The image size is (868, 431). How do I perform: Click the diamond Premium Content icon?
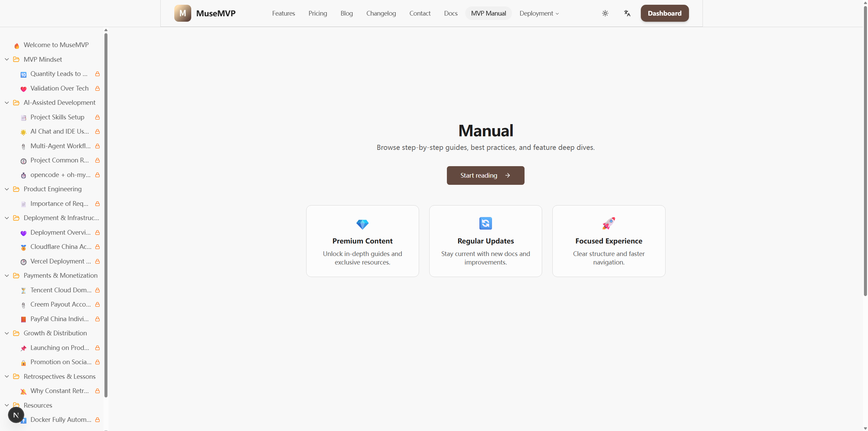click(362, 224)
